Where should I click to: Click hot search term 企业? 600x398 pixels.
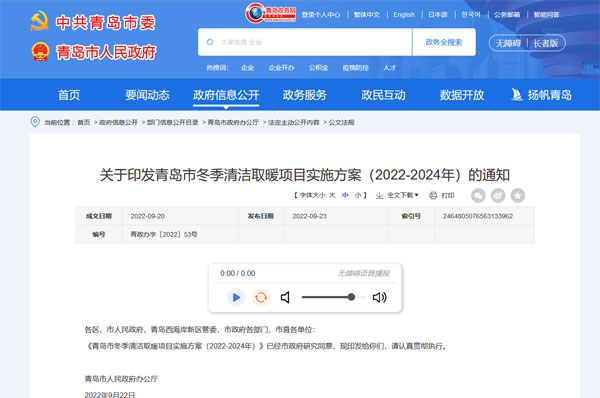point(248,68)
